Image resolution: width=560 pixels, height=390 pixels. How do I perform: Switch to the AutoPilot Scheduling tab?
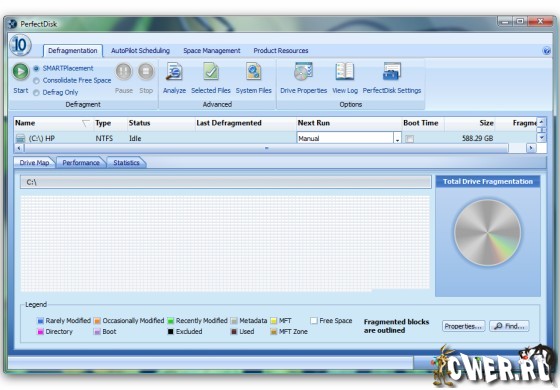point(140,51)
